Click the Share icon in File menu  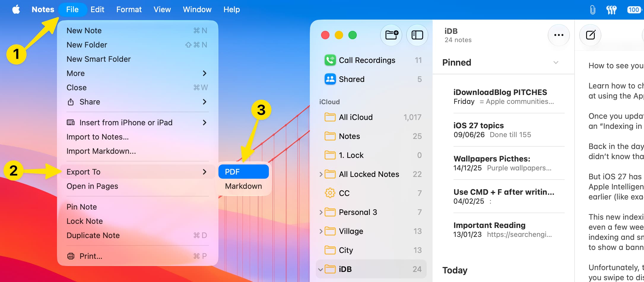point(71,102)
